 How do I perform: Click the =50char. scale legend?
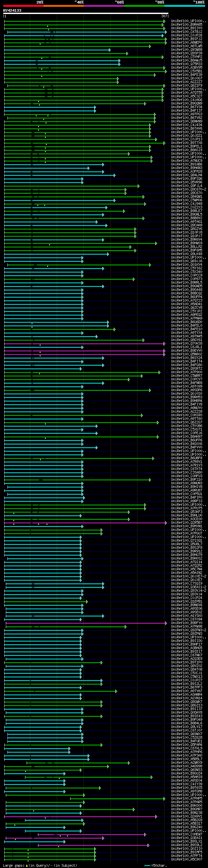click(156, 866)
